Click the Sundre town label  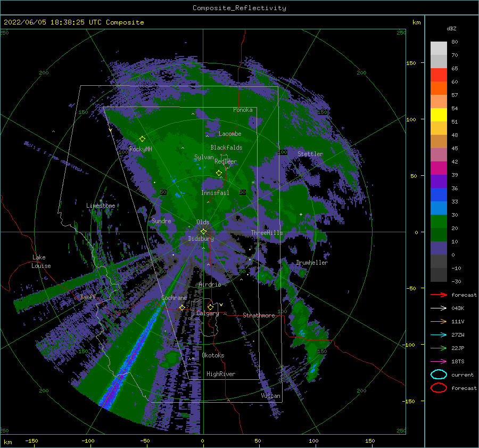(161, 221)
